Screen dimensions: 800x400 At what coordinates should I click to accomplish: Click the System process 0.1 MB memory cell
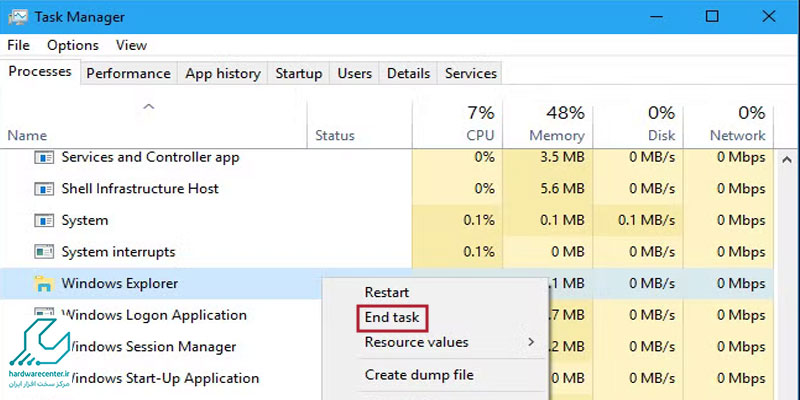point(548,221)
